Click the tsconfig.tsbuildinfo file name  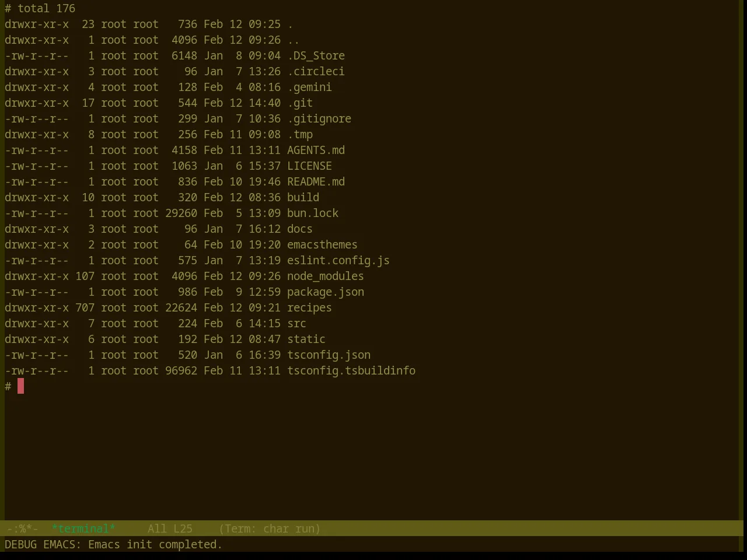(x=351, y=370)
